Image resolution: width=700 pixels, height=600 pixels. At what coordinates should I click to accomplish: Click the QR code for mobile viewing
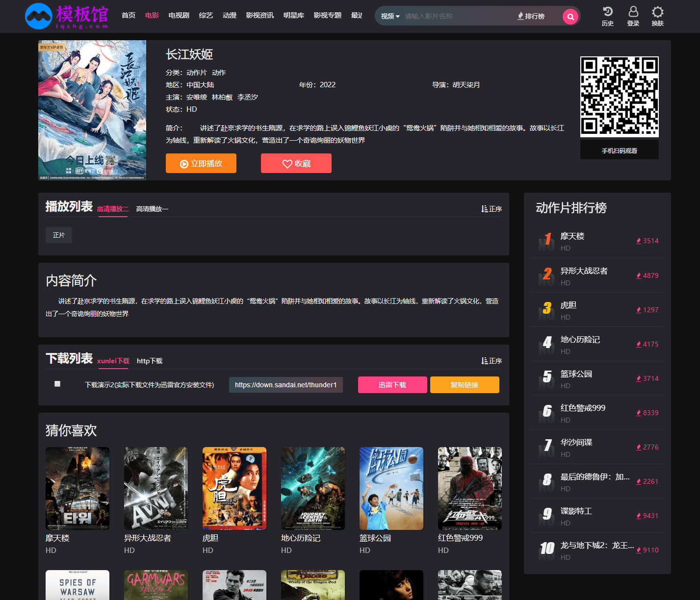point(619,97)
